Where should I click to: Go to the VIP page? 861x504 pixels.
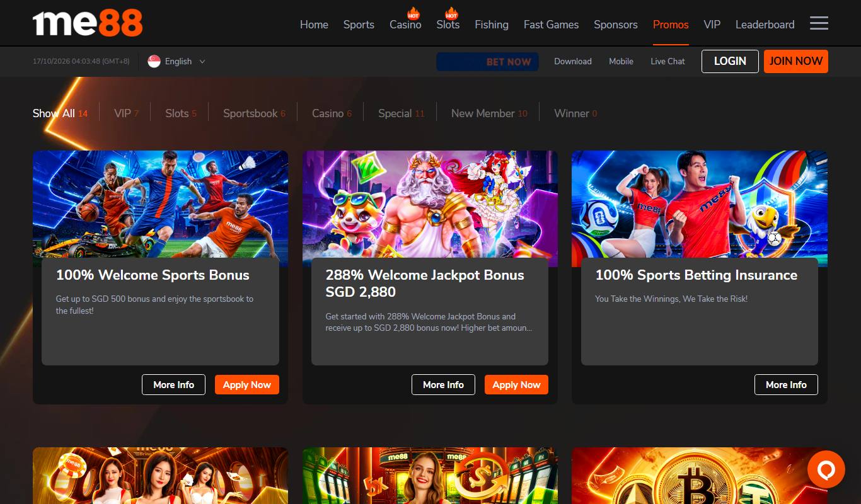(712, 25)
